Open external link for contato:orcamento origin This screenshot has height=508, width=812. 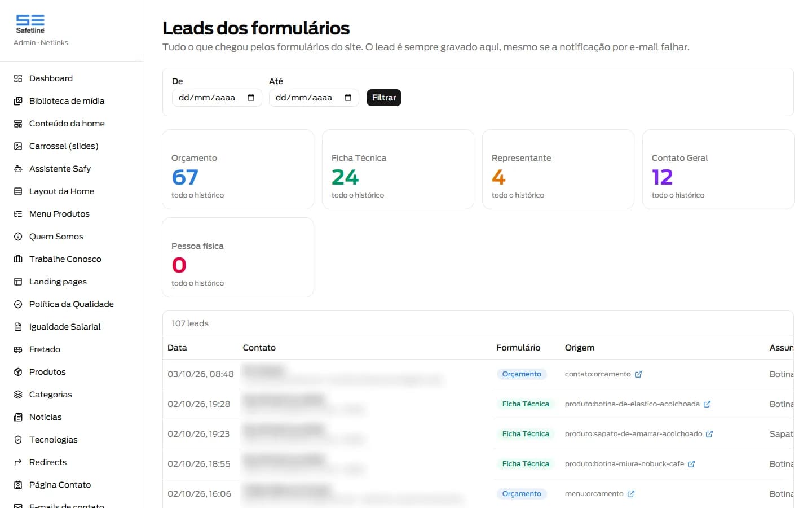(638, 374)
